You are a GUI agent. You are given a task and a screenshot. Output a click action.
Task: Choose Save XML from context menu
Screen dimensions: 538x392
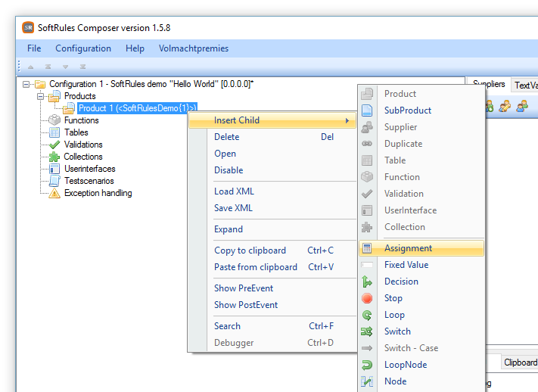pyautogui.click(x=273, y=208)
